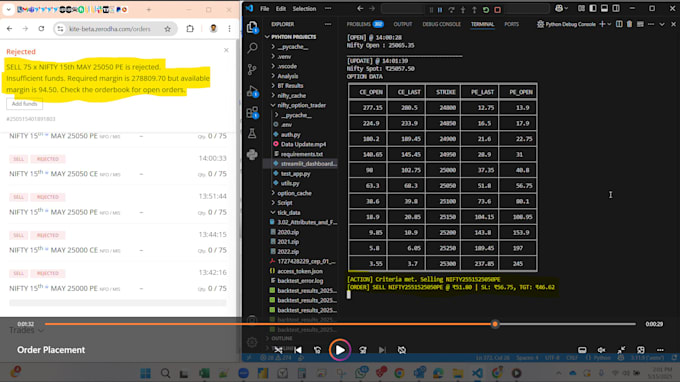680x382 pixels.
Task: Skip backward in the video player
Action: 318,350
